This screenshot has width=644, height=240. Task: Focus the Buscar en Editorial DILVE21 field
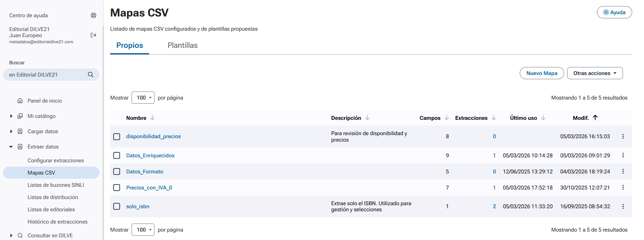coord(46,75)
